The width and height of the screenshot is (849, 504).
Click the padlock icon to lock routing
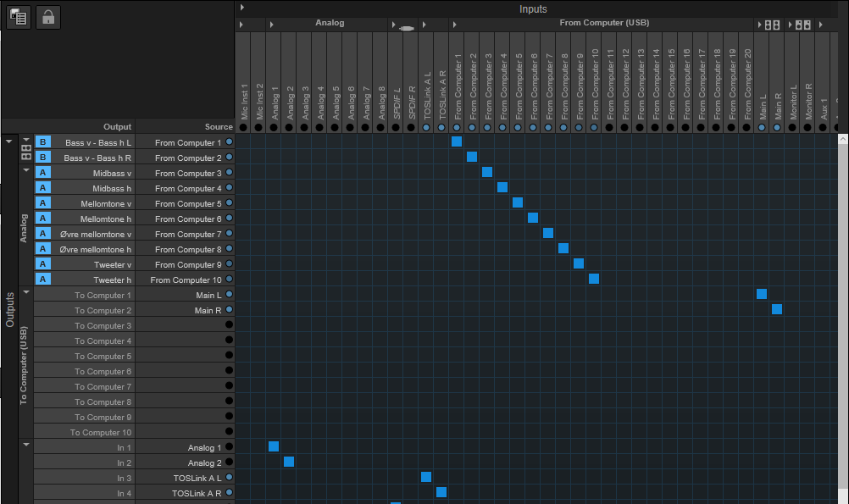click(x=48, y=17)
